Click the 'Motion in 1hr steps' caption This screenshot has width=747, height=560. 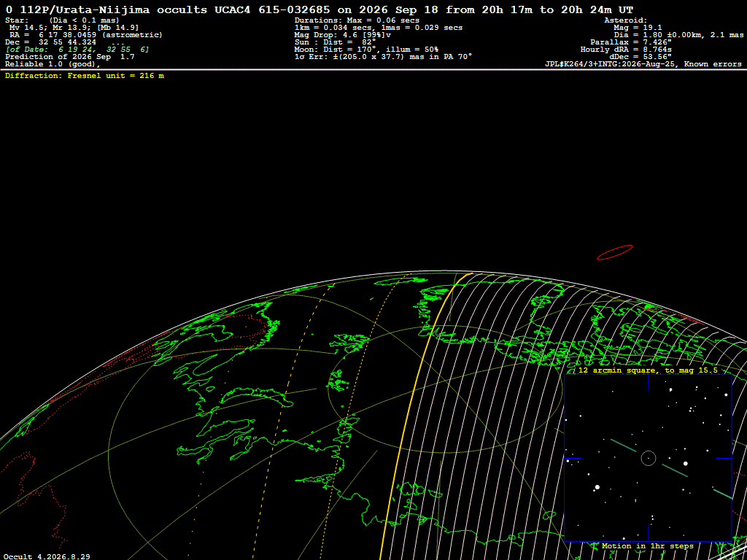point(648,545)
